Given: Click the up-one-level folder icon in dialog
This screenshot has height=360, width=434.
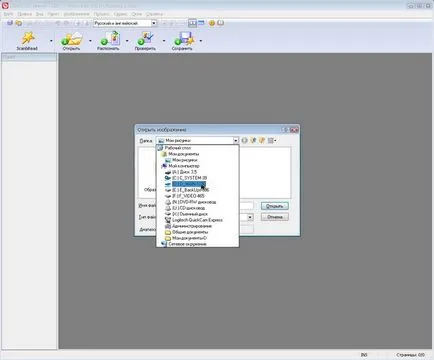Looking at the screenshot, I should (x=253, y=140).
